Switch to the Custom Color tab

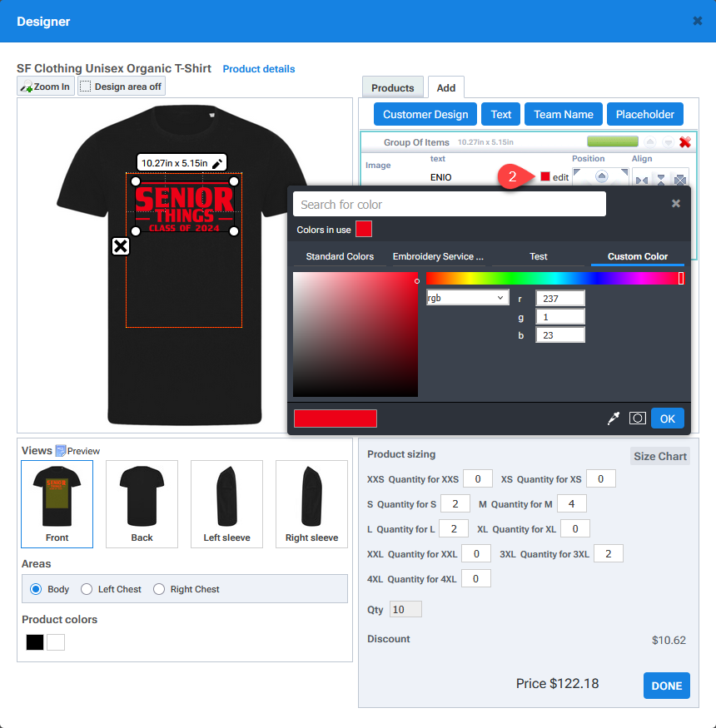[637, 256]
